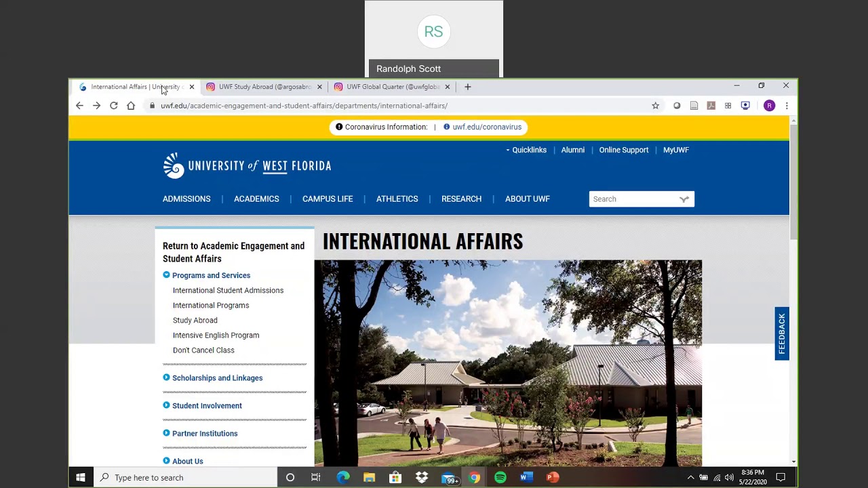Close the UWF Global Quarter tab

tap(447, 87)
